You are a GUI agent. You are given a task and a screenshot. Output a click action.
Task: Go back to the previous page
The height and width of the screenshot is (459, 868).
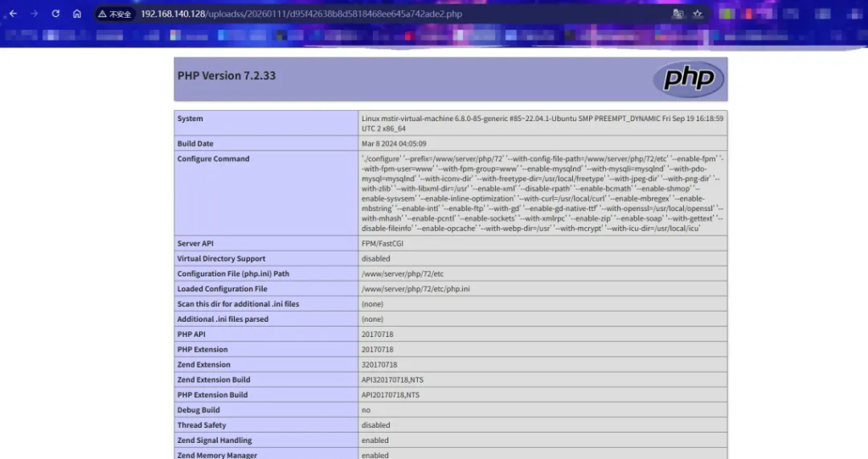tap(13, 14)
